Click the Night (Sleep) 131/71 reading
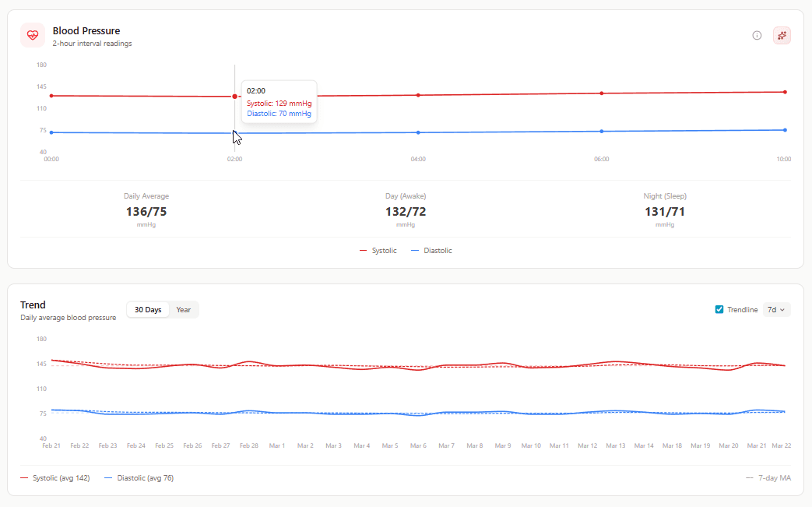 click(665, 211)
